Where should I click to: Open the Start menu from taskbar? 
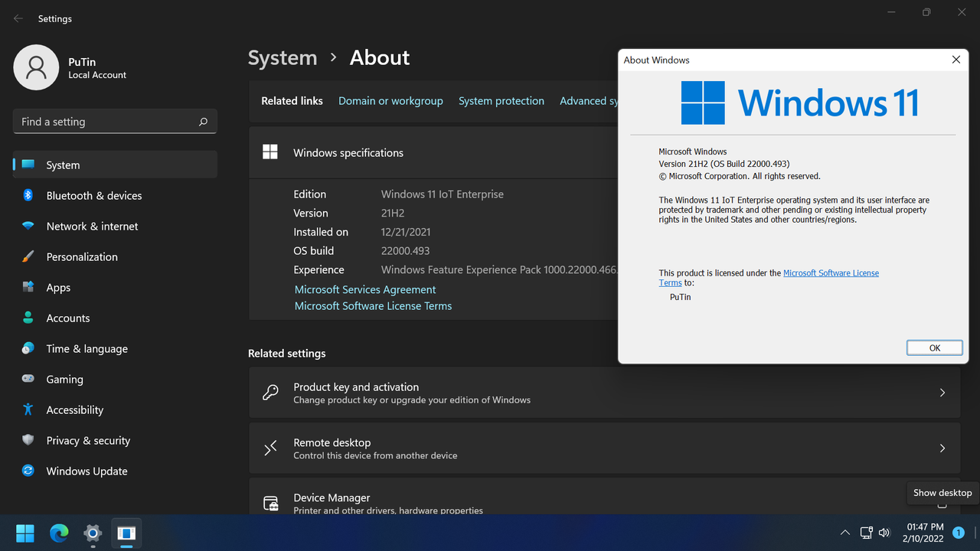pyautogui.click(x=25, y=533)
